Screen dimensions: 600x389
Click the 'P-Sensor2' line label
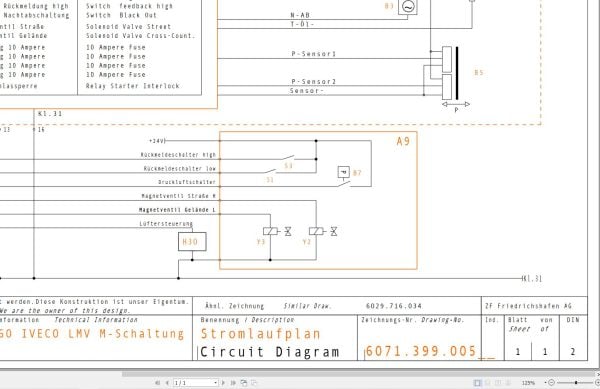point(313,81)
